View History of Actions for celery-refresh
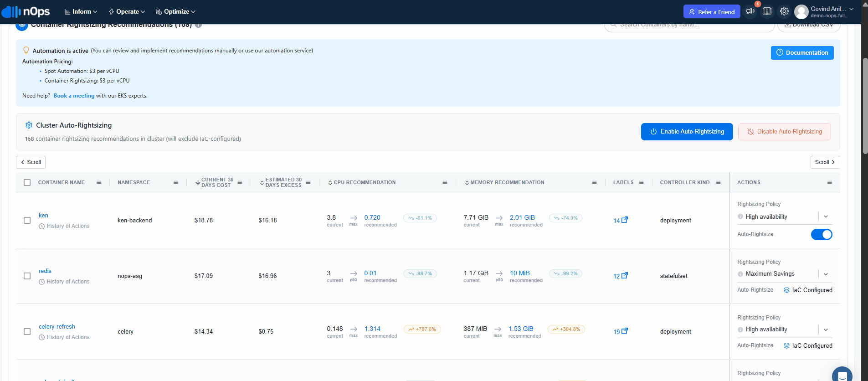868x381 pixels. point(64,337)
